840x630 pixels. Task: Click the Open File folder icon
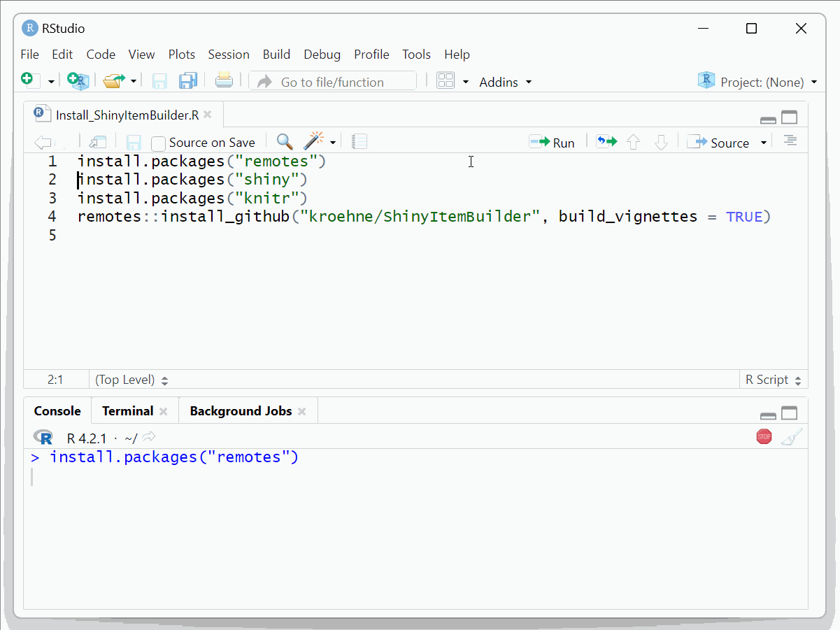coord(113,81)
